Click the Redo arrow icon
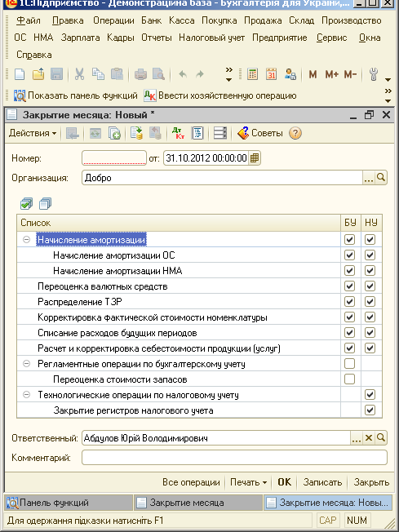This screenshot has height=532, width=399. tap(200, 74)
